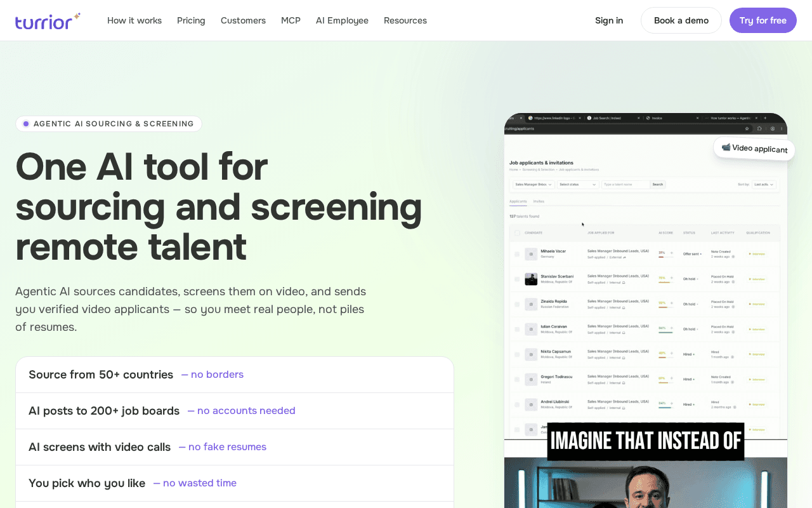Select the Source from 50+ countries row
The width and height of the screenshot is (812, 508).
[x=235, y=375]
